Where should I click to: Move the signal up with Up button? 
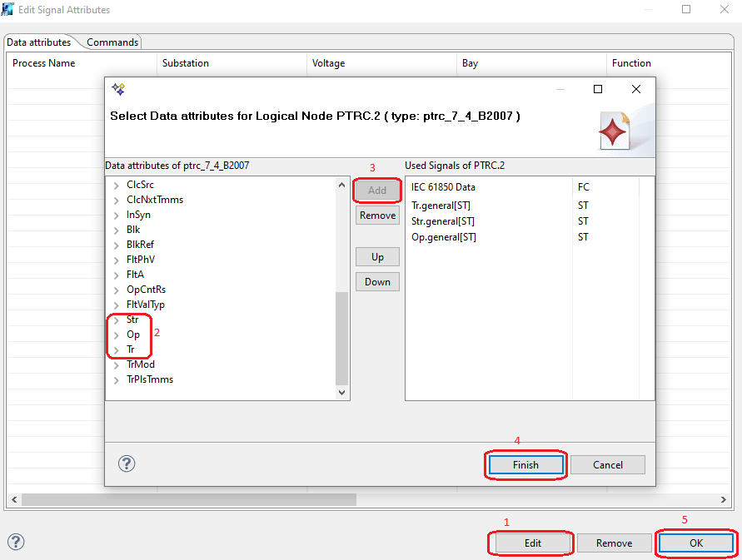[377, 257]
